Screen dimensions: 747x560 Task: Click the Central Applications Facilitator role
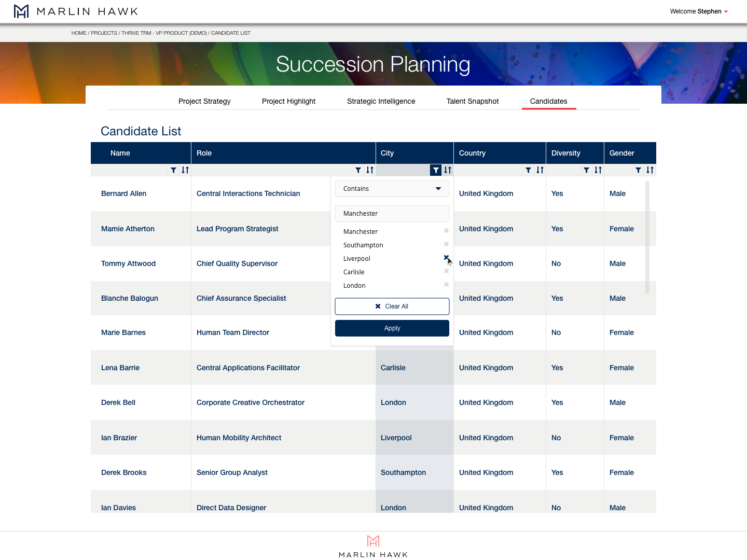248,368
